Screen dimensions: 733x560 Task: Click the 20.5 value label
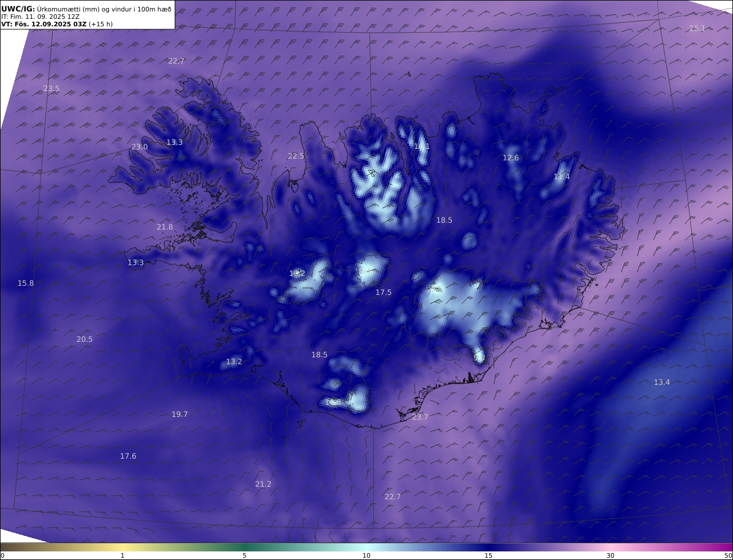(84, 339)
